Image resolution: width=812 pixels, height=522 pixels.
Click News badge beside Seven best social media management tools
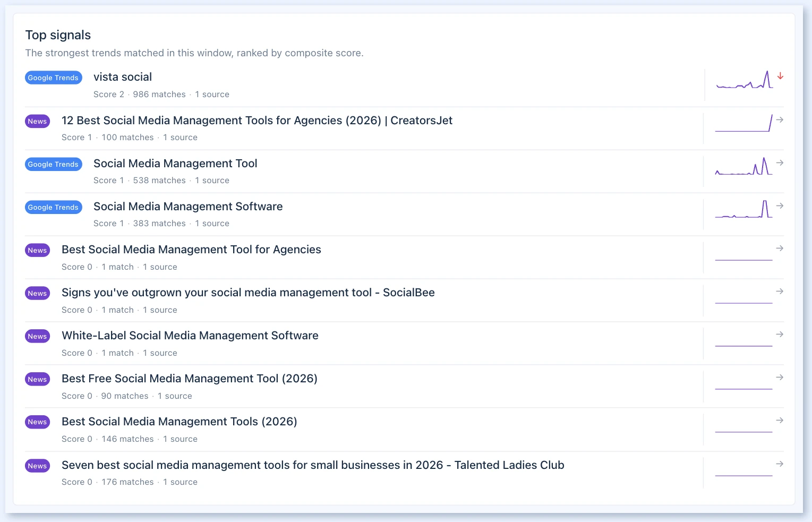tap(38, 466)
